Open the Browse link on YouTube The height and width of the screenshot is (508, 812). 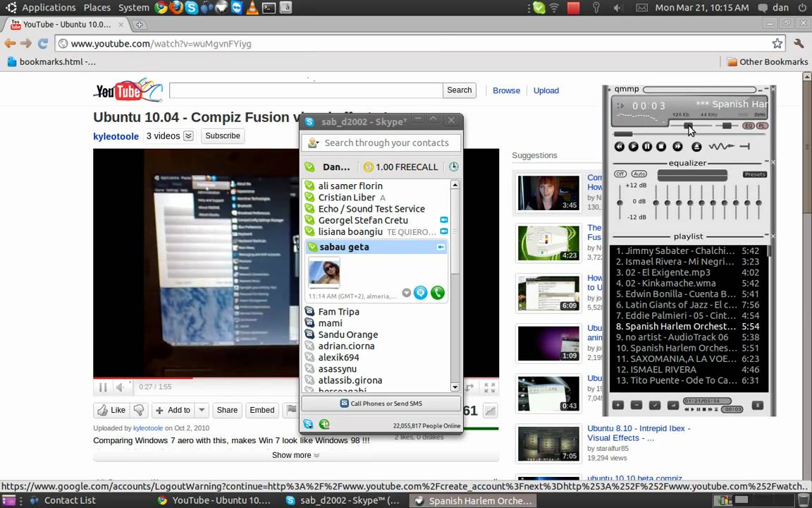pyautogui.click(x=507, y=90)
